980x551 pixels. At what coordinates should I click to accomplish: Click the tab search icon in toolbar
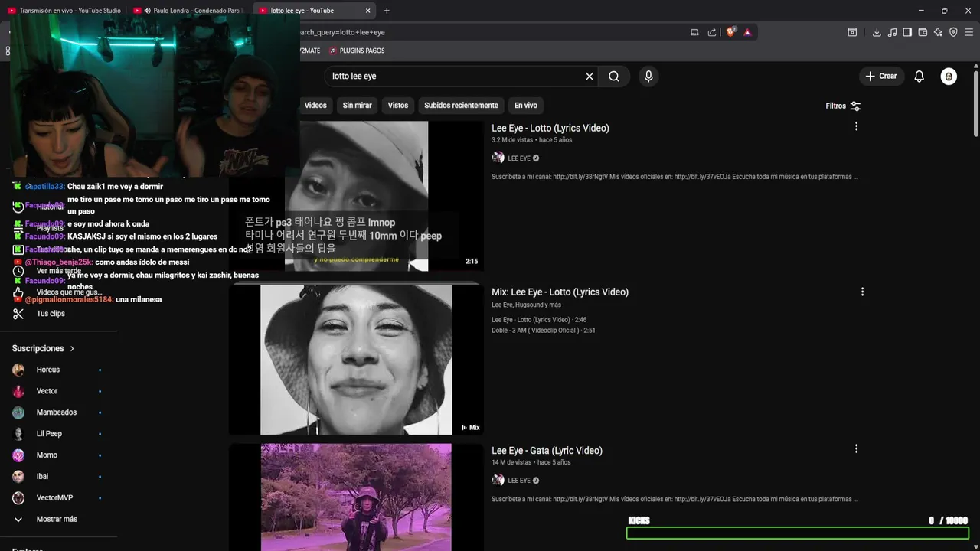[852, 32]
